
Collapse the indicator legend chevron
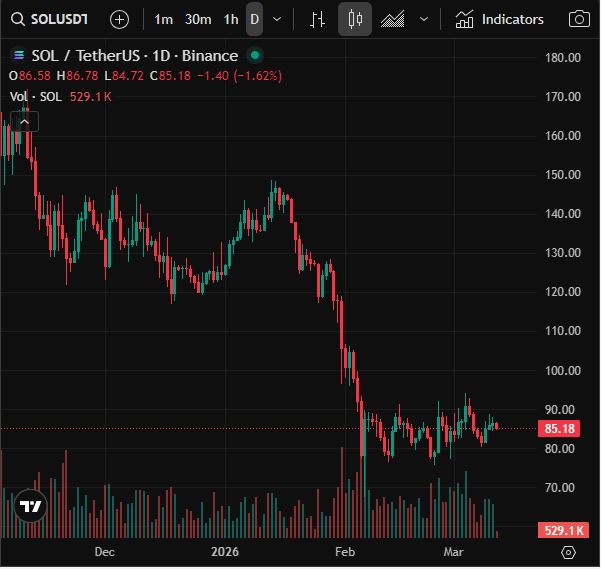click(24, 121)
